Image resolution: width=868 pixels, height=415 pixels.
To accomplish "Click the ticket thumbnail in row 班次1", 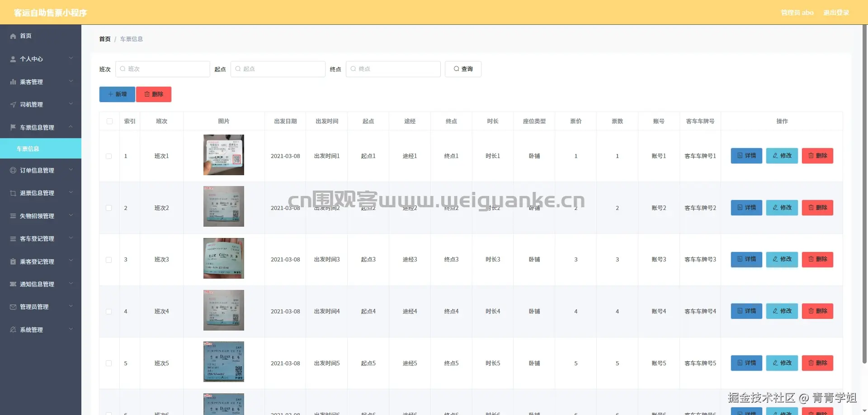I will pos(224,155).
